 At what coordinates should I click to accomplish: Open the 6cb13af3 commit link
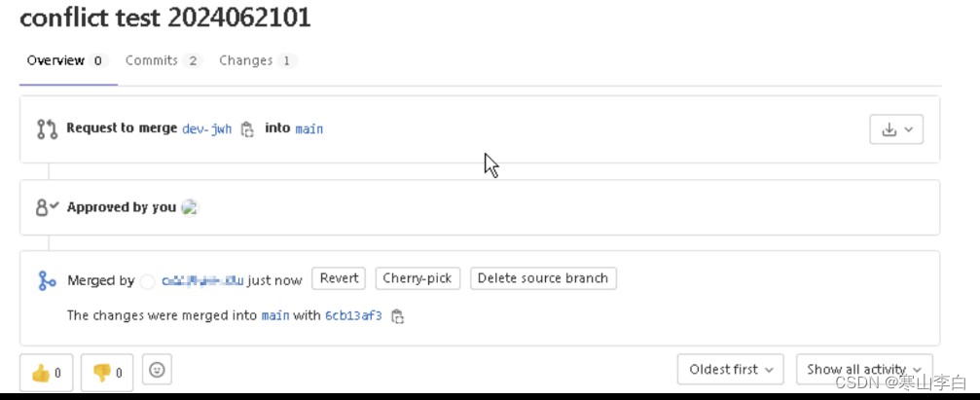(353, 315)
